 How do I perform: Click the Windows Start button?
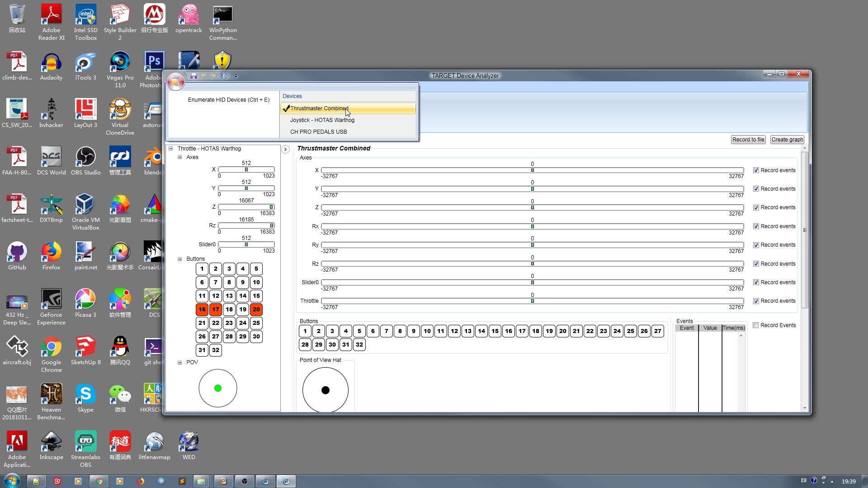click(12, 481)
